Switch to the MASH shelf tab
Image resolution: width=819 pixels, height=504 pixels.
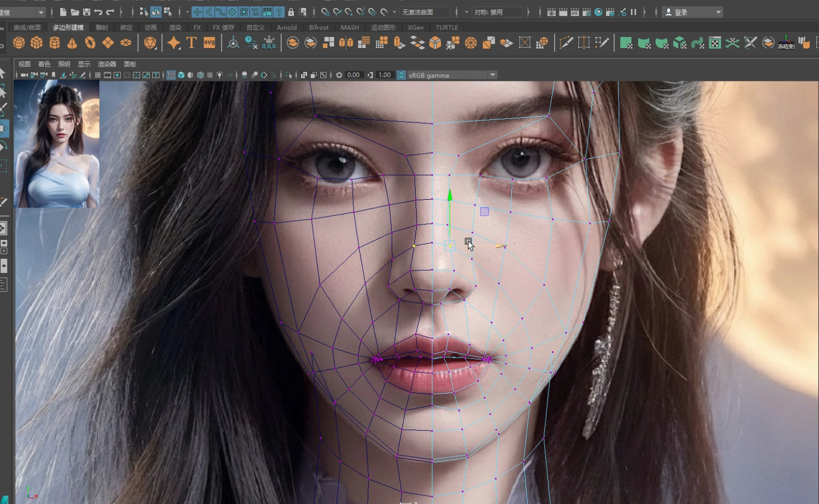click(349, 27)
